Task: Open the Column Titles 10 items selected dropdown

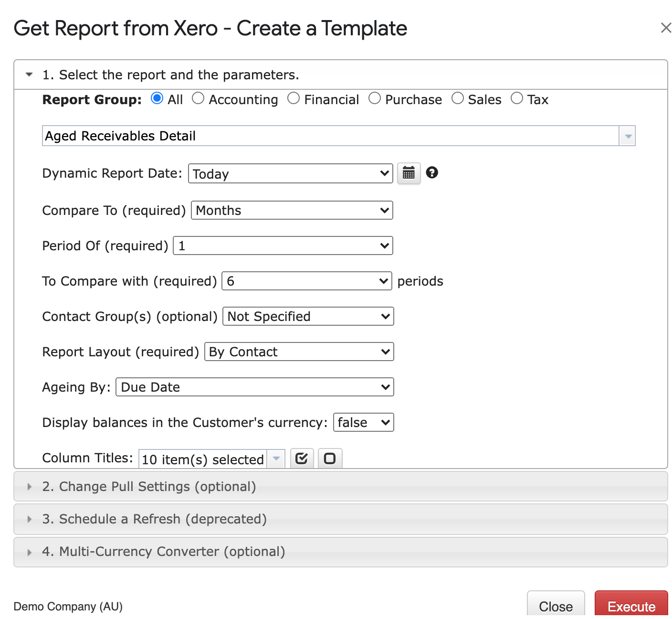Action: pos(212,459)
